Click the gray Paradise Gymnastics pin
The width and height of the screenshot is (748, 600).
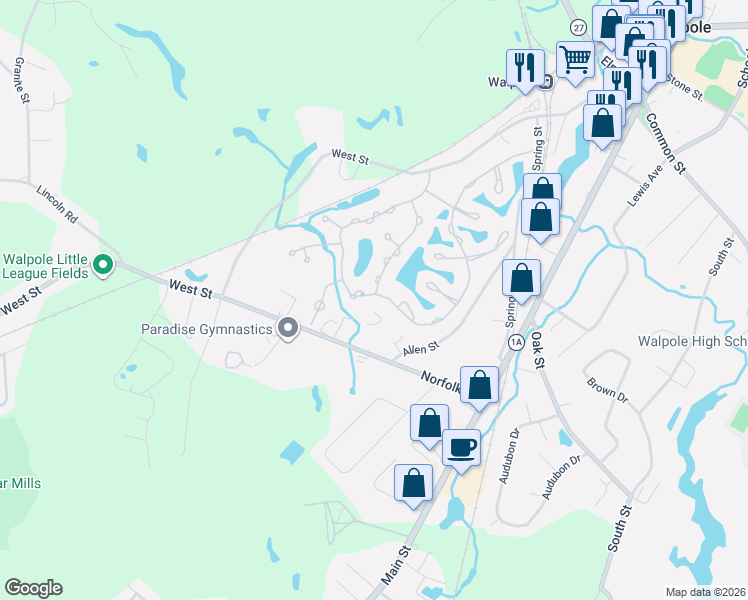pos(288,329)
